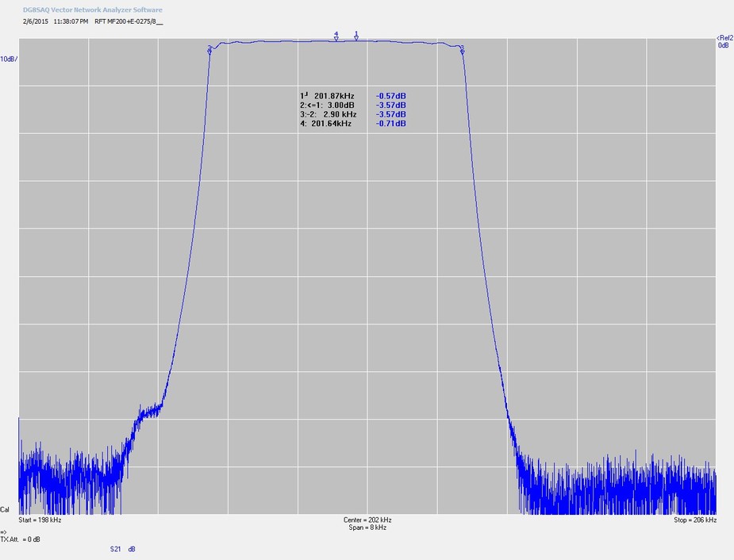The image size is (734, 560).
Task: Click the Ref2 reference level indicator
Action: point(724,37)
